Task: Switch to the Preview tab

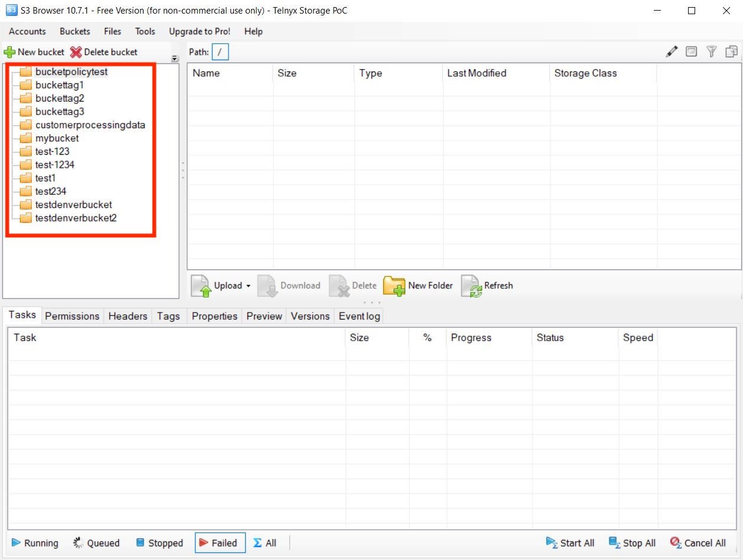Action: 264,316
